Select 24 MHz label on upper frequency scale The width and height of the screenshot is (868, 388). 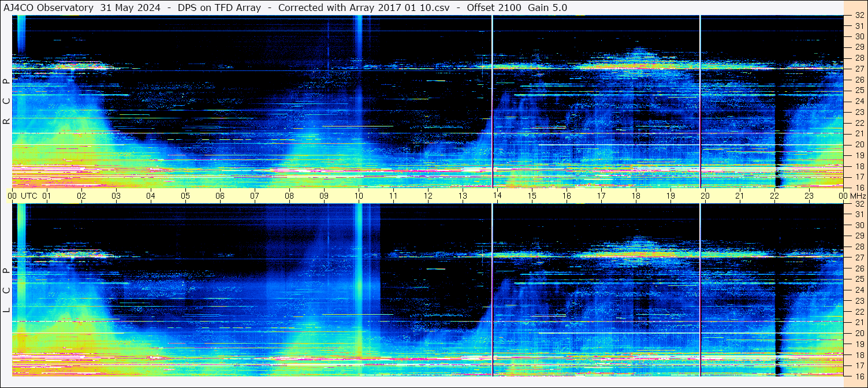859,101
